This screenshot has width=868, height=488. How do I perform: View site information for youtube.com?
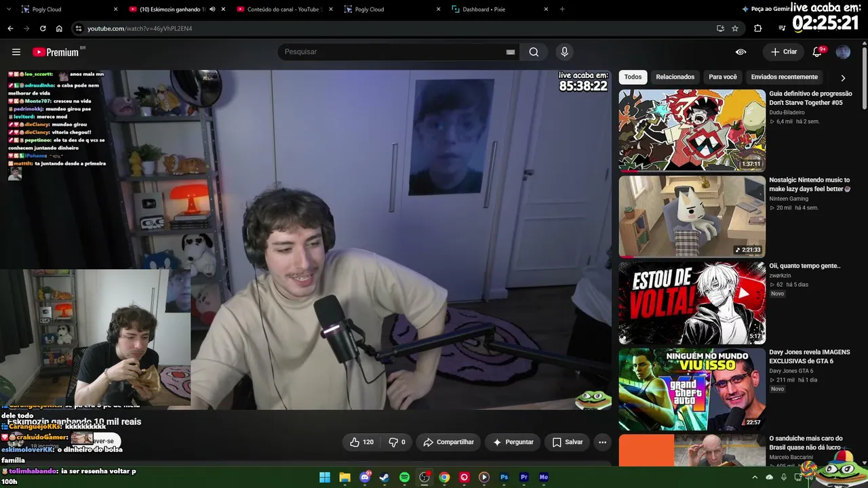tap(79, 28)
